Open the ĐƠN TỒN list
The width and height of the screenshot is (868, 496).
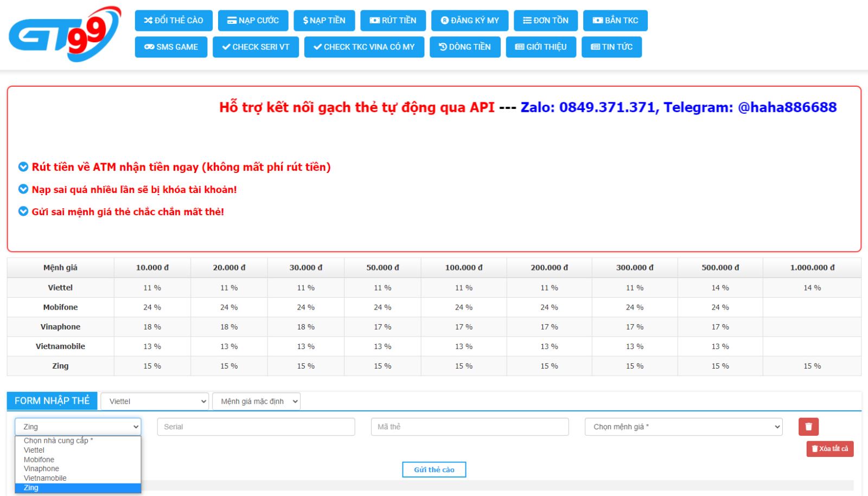coord(546,21)
